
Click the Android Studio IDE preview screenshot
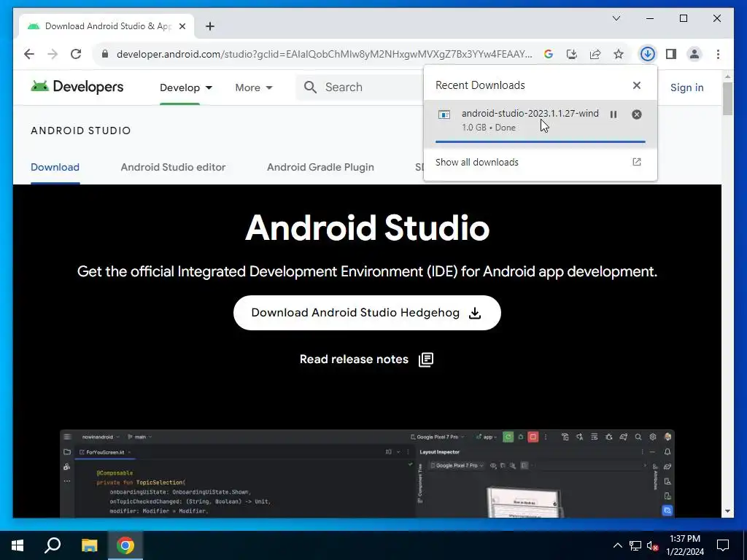(367, 473)
